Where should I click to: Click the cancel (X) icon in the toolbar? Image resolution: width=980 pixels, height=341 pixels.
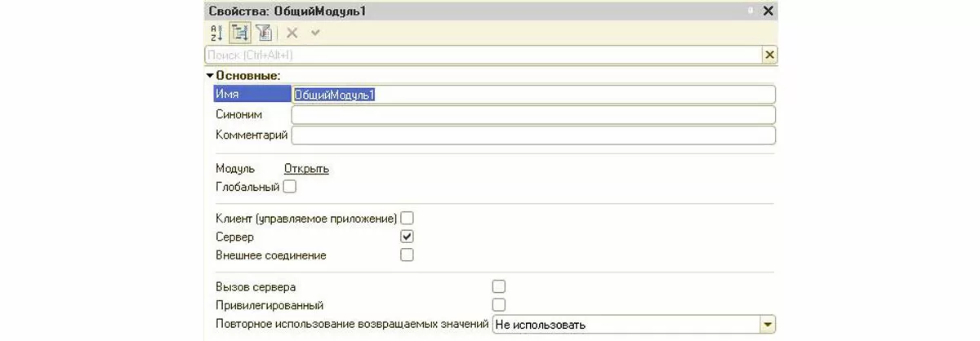tap(292, 33)
